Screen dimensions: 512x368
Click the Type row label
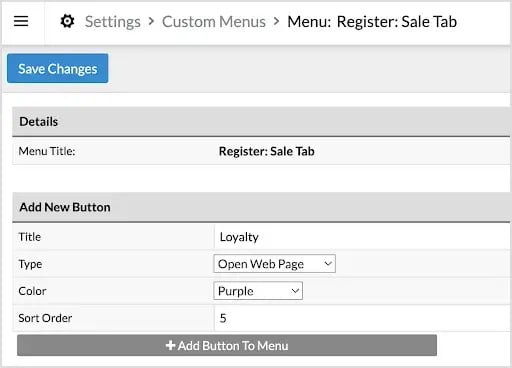pos(30,264)
